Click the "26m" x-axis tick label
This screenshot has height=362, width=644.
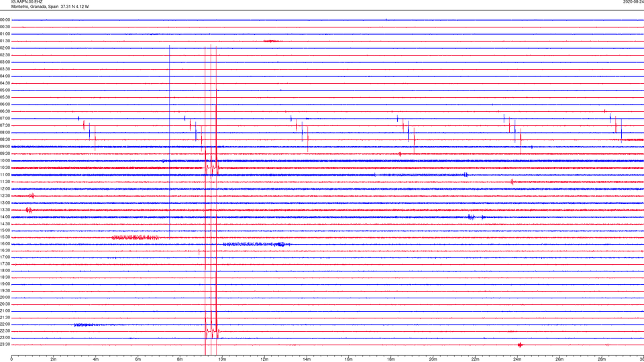559,359
